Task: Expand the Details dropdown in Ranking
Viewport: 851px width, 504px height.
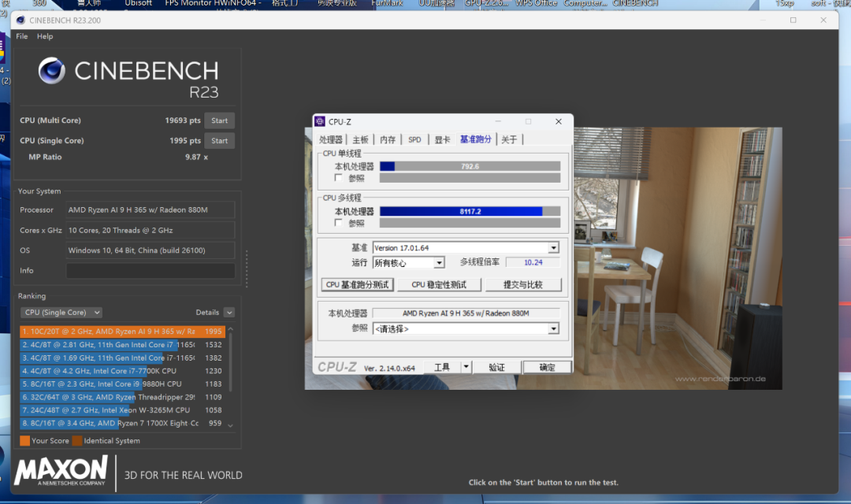Action: coord(229,313)
